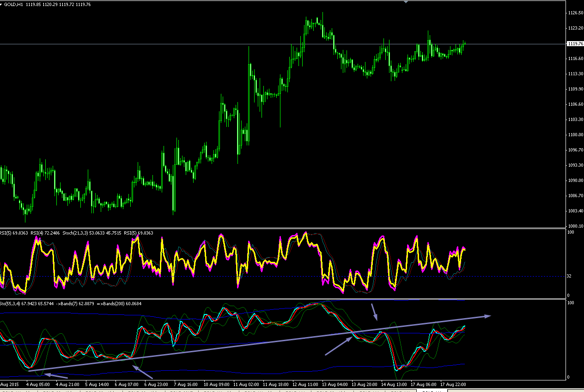Click the 14 Aug 13:00 time label

pos(394,384)
